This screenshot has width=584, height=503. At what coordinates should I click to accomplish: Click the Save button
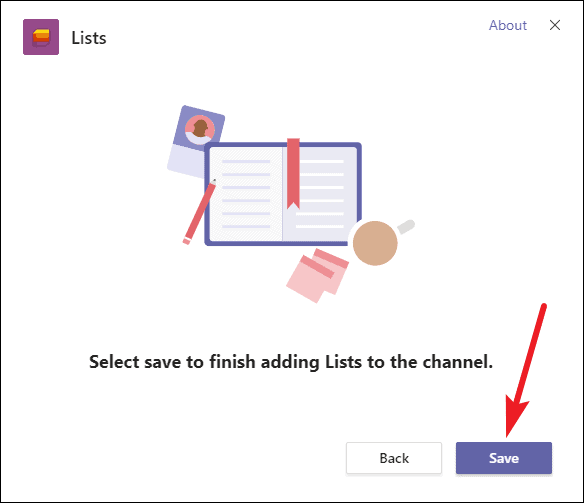point(504,458)
